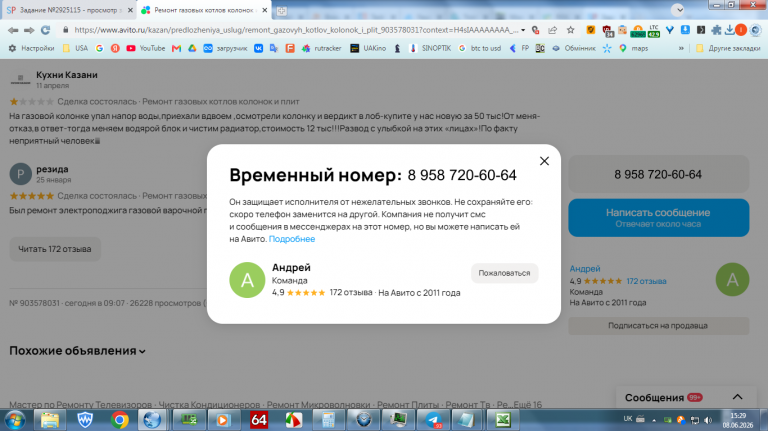Bookmark this page with star icon
The image size is (768, 431).
pos(571,30)
